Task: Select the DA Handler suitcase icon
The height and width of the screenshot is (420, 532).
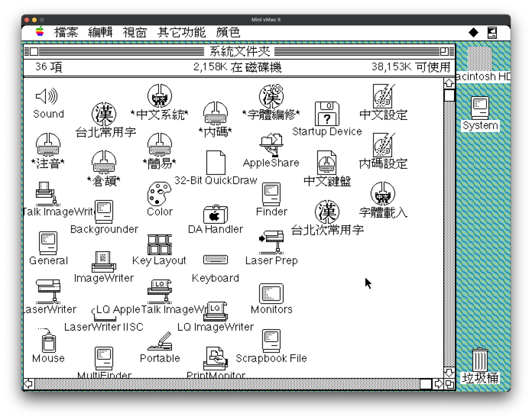Action: 215,213
